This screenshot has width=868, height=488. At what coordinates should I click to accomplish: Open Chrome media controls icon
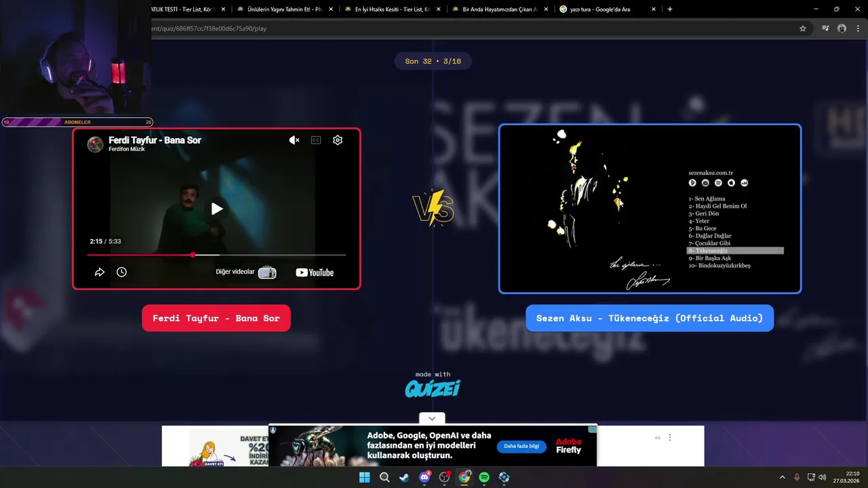(825, 28)
